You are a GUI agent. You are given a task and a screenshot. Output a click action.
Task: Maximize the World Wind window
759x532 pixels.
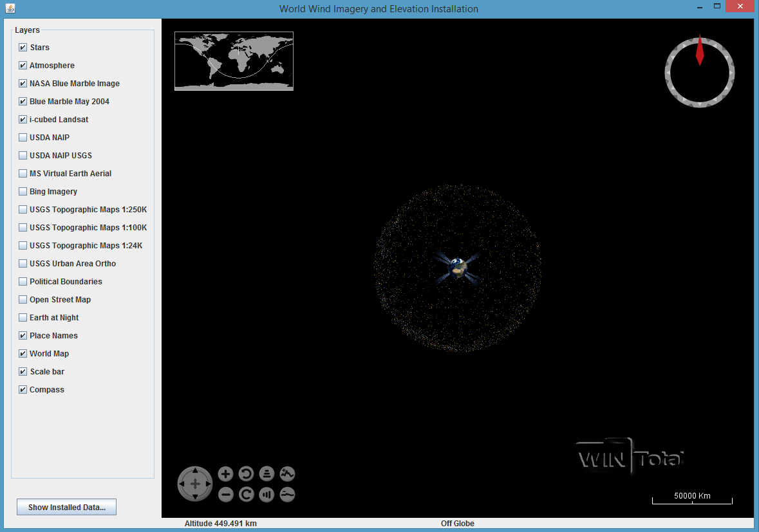click(717, 6)
